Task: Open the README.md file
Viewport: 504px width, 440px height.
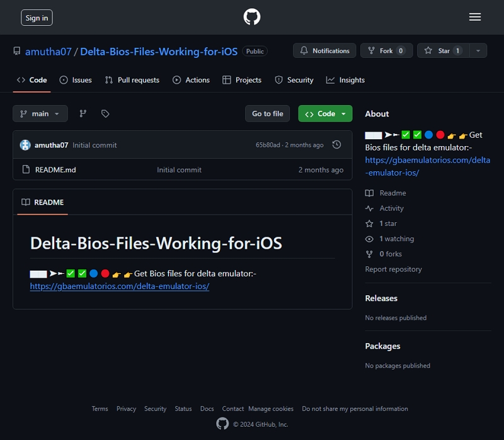Action: (55, 169)
